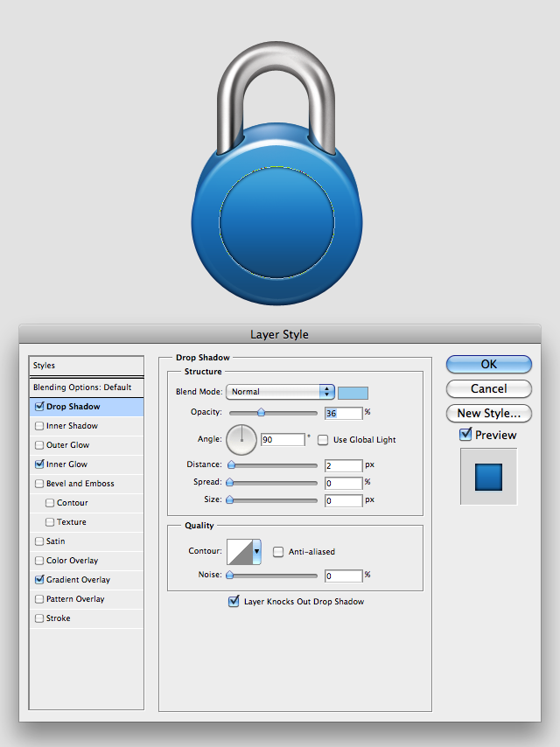The width and height of the screenshot is (560, 747).
Task: Click the drop shadow color swatch
Action: (x=353, y=393)
